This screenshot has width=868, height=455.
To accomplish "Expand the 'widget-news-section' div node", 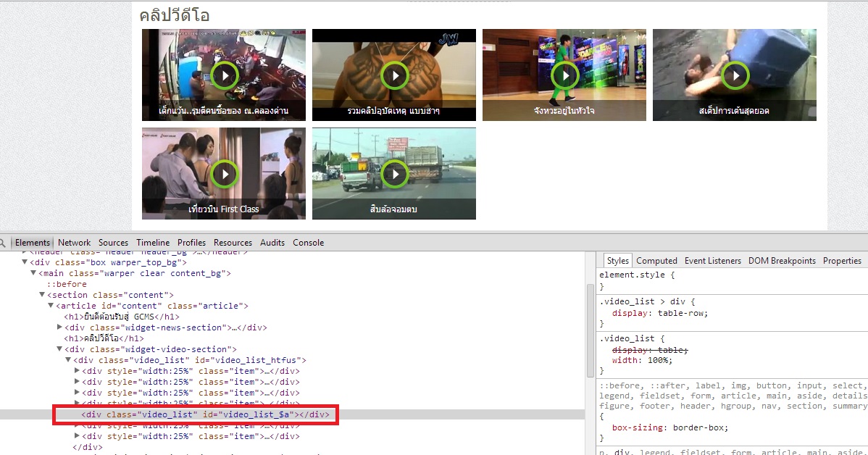I will (x=59, y=327).
